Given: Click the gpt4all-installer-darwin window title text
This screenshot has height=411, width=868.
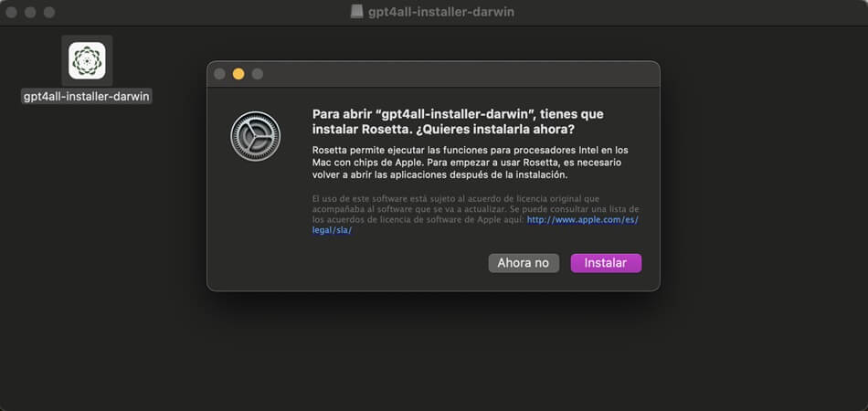Looking at the screenshot, I should [441, 12].
